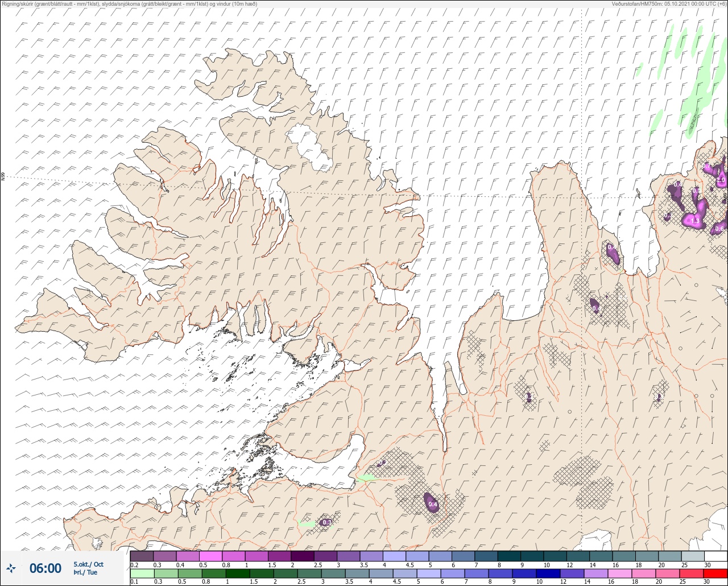This screenshot has height=586, width=728.
Task: Pick upper legend grey swatch labeled 25
Action: point(693,556)
